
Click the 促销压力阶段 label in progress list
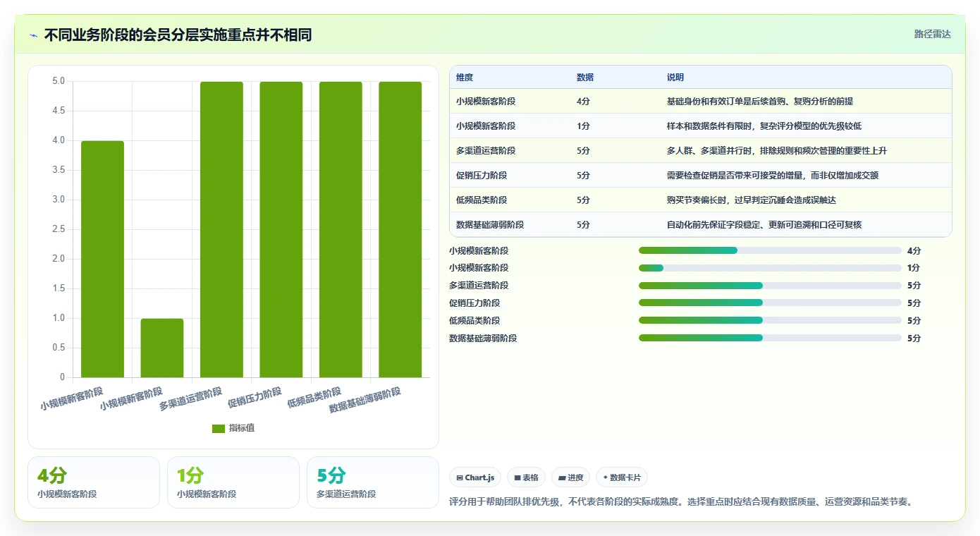tap(474, 303)
